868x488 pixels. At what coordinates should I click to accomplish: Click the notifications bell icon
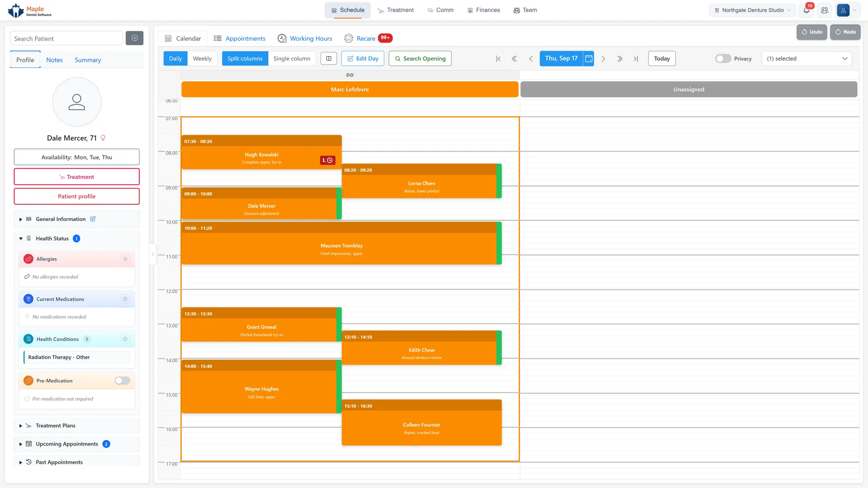point(807,10)
